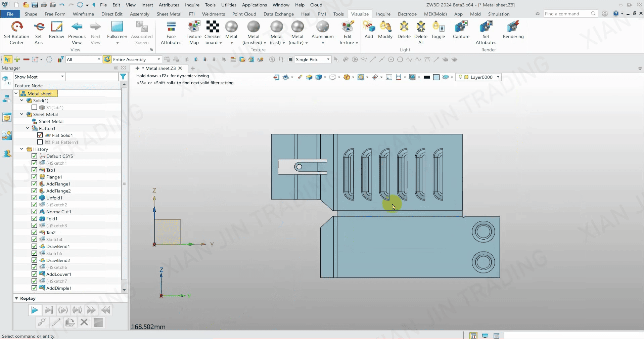Uncheck the Flat Solid1 checkbox
Screen dimensions: 644x339
40,135
